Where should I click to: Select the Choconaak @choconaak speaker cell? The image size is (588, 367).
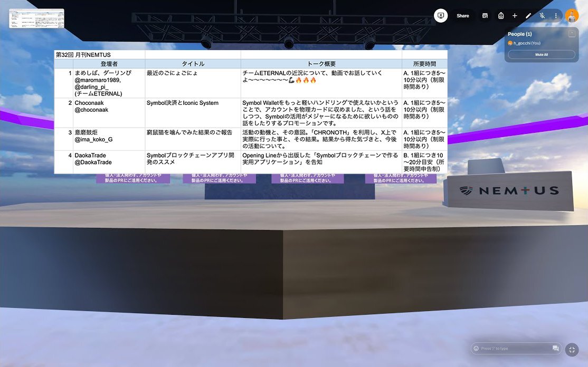[109, 113]
